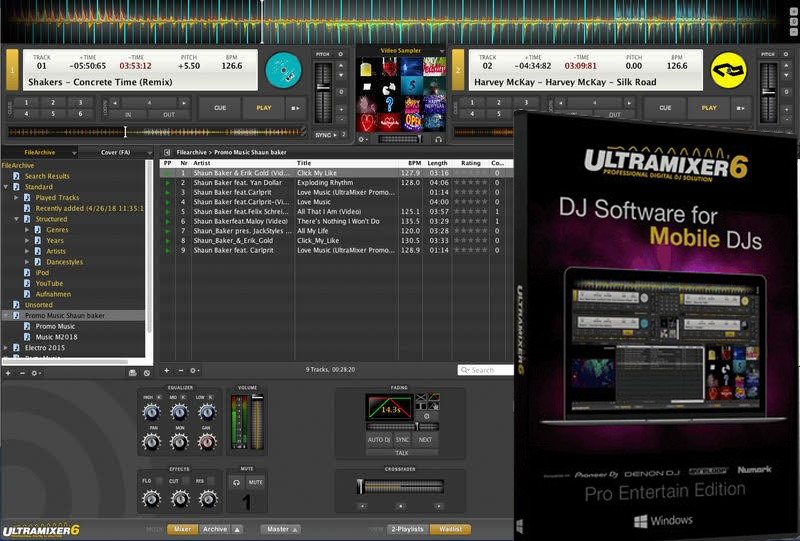This screenshot has height=541, width=800.
Task: Enable the CUT effect toggle
Action: pyautogui.click(x=186, y=481)
